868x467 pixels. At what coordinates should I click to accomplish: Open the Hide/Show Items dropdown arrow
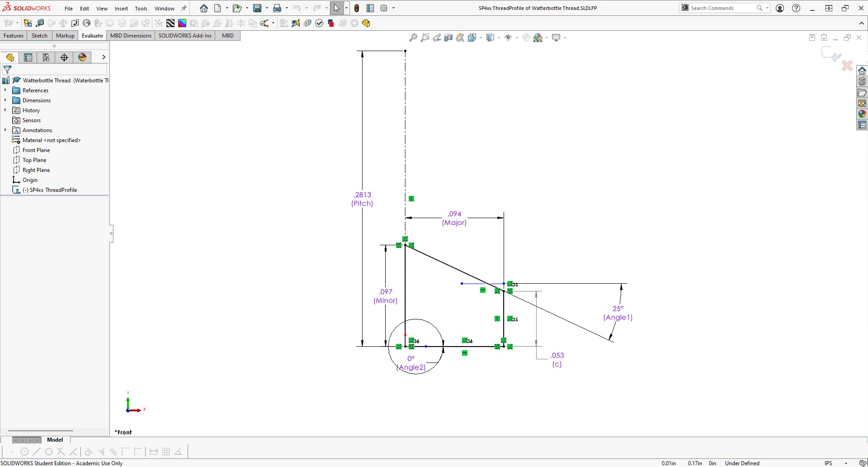tap(517, 38)
